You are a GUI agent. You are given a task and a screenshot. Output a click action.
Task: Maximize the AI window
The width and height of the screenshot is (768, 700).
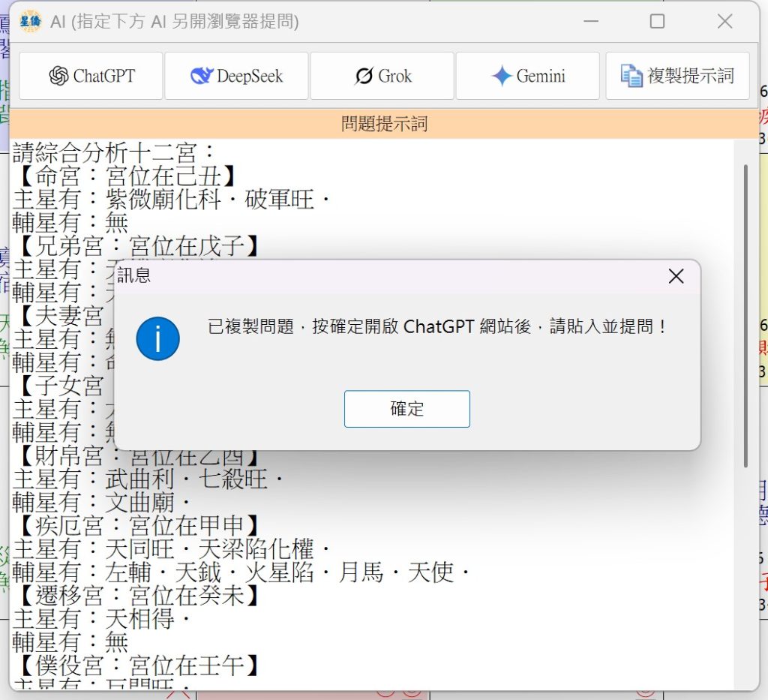pos(657,22)
